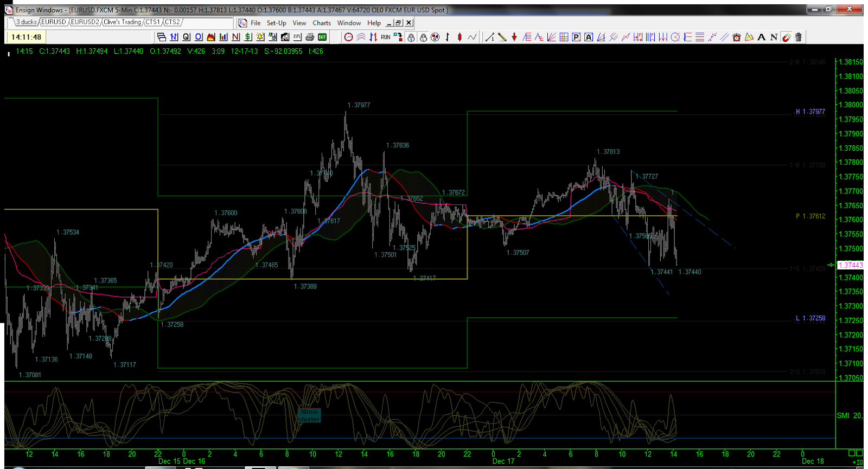
Task: Click the blue 'O' toolbar icon
Action: pyautogui.click(x=199, y=37)
